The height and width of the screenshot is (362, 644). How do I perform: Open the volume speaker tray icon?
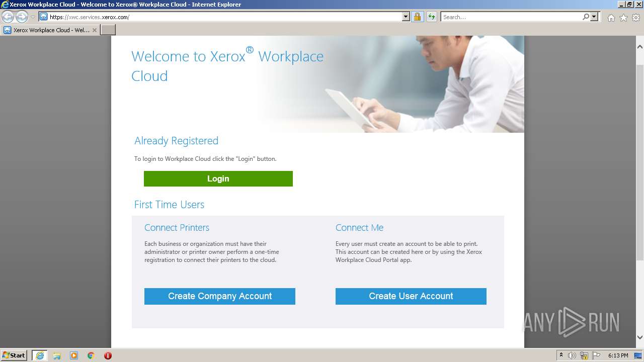click(572, 355)
